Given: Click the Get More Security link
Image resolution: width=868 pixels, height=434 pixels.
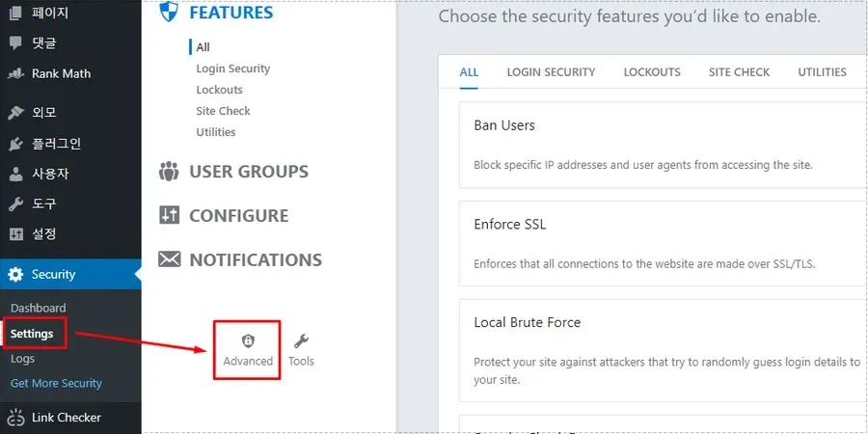Looking at the screenshot, I should coord(57,383).
